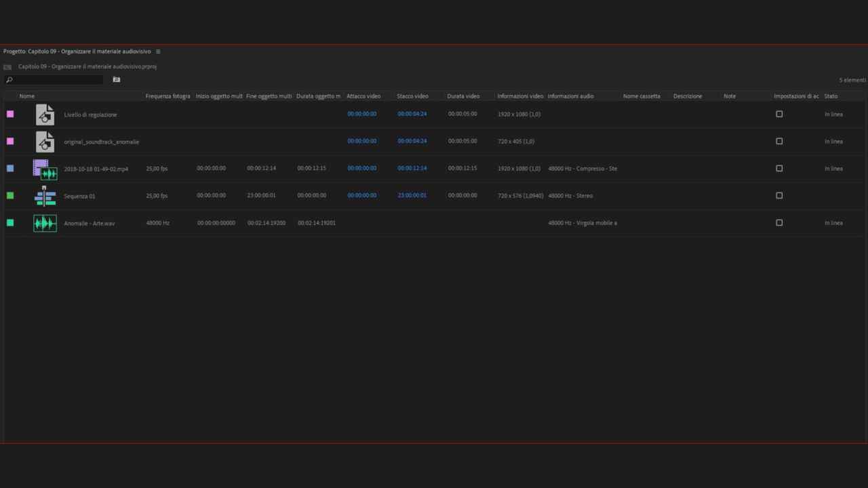Click inside the project search field
The height and width of the screenshot is (488, 868).
click(58, 80)
